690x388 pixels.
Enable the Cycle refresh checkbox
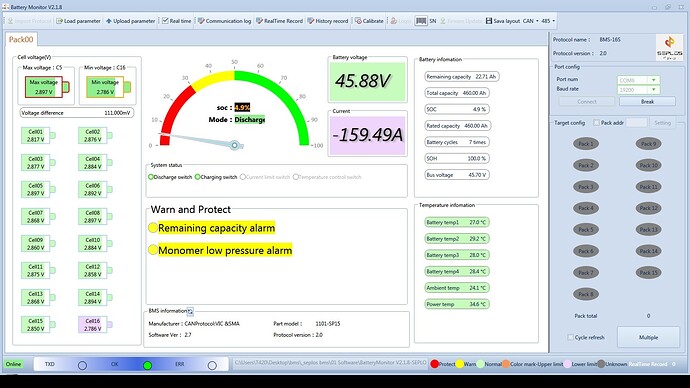click(x=570, y=337)
